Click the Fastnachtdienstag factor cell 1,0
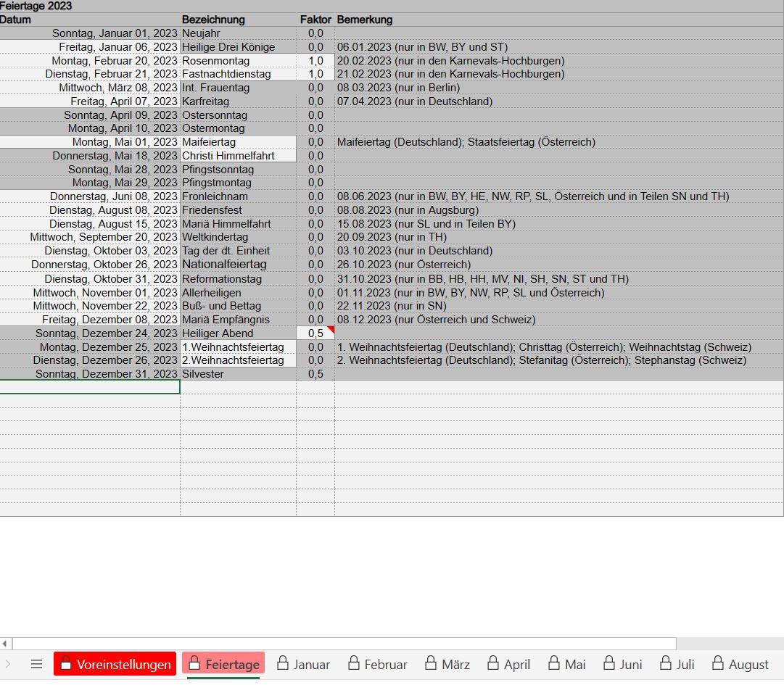The width and height of the screenshot is (784, 685). (315, 74)
